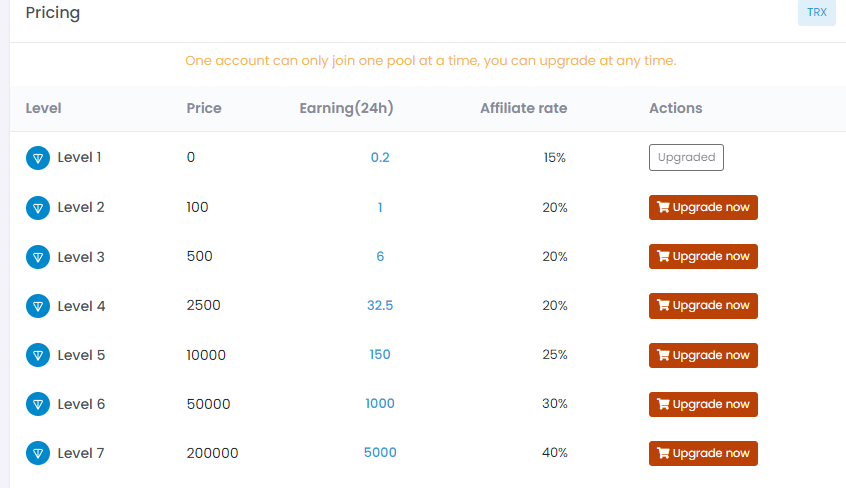The image size is (846, 488).
Task: Click the TRX icon beside Level 7
Action: tap(38, 453)
